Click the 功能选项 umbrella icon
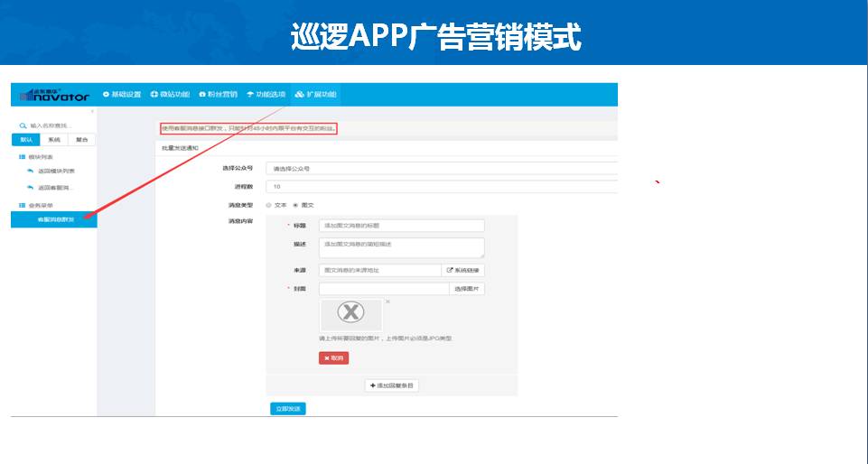Image resolution: width=868 pixels, height=464 pixels. pyautogui.click(x=250, y=95)
